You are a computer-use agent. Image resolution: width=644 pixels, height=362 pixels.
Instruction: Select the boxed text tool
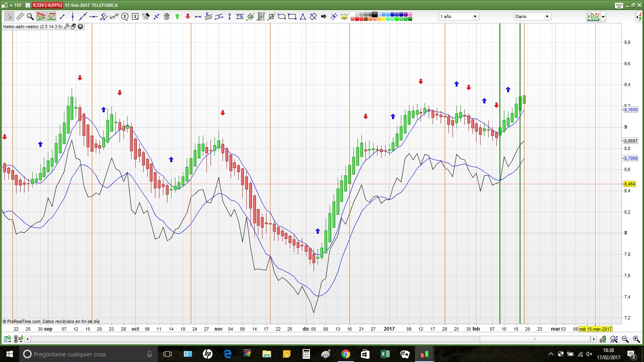click(x=135, y=16)
